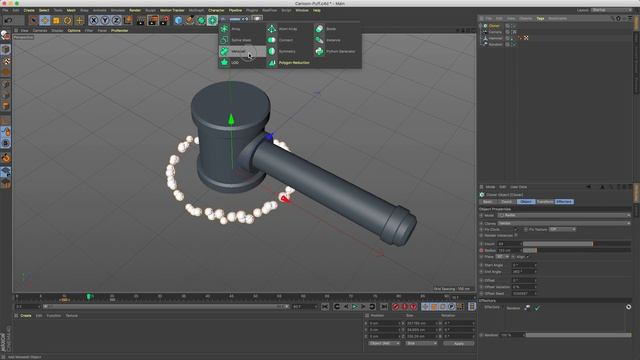Viewport: 640px width, 360px height.
Task: Activate the Move tool
Action: (45, 20)
